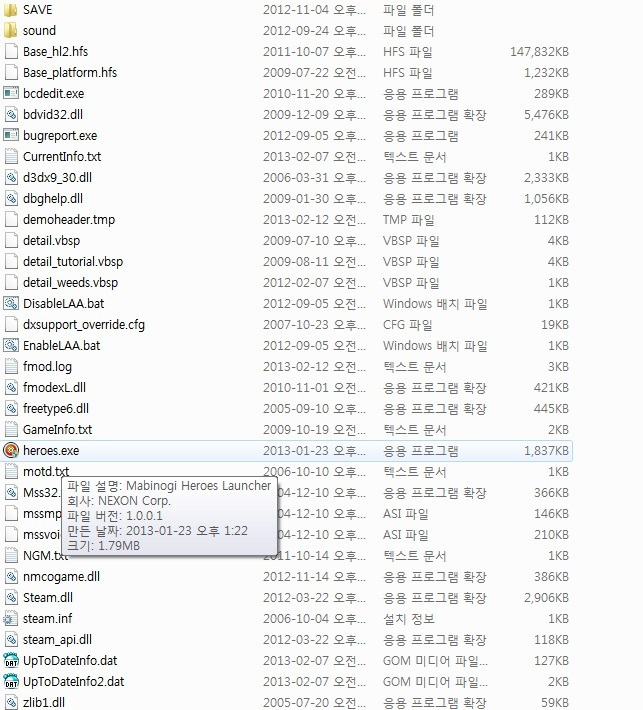Select the 146KB ASI file size cell
The image size is (643, 710).
tap(551, 513)
